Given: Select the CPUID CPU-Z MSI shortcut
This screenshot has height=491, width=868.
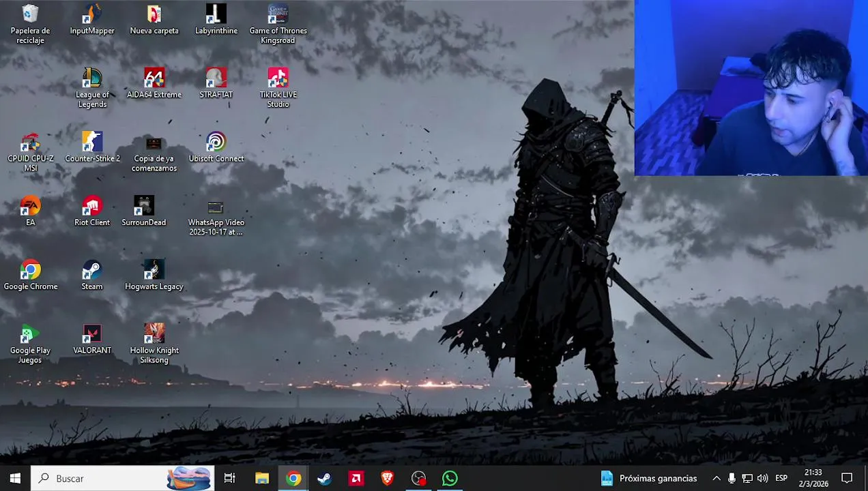Looking at the screenshot, I should 30,152.
